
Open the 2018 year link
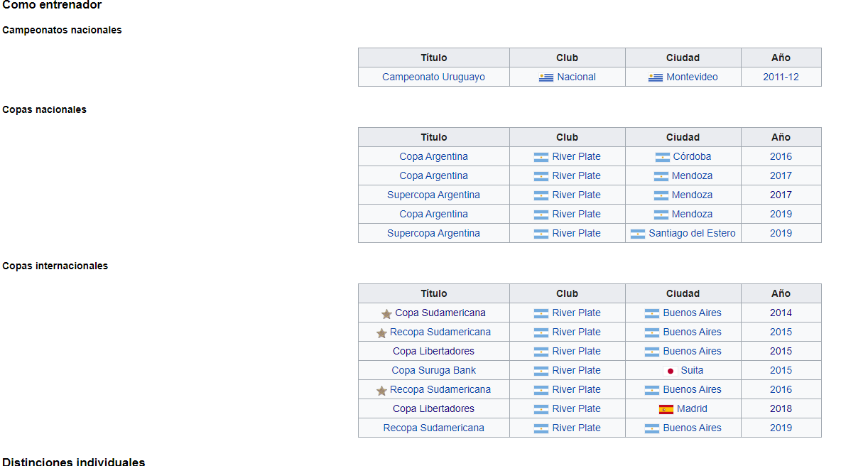click(x=781, y=408)
